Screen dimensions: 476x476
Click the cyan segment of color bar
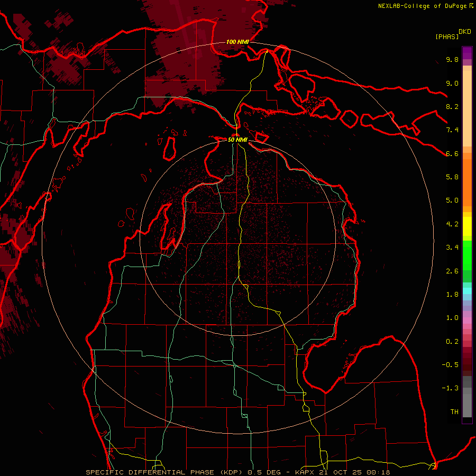tap(467, 291)
